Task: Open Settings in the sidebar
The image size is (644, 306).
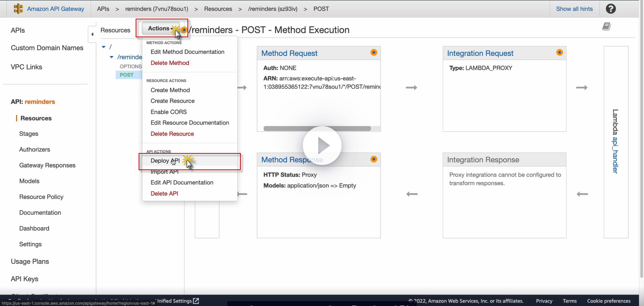Action: [x=31, y=244]
